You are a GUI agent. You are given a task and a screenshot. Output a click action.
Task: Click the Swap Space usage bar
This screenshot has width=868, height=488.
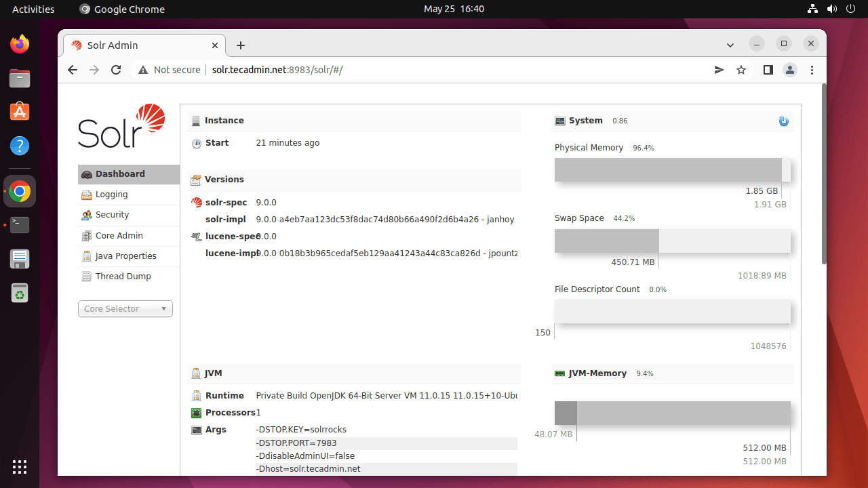(x=673, y=241)
